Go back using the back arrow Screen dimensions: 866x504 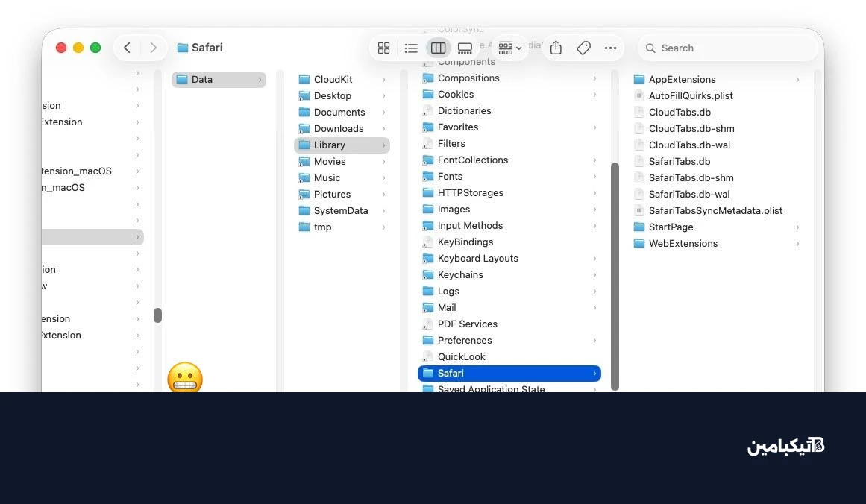(x=127, y=47)
